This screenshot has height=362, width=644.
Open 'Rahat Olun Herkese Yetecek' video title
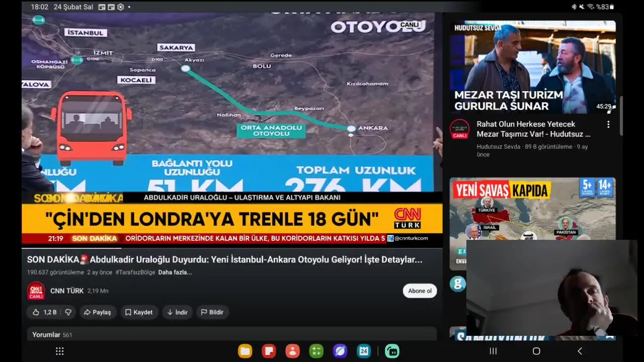tap(533, 129)
